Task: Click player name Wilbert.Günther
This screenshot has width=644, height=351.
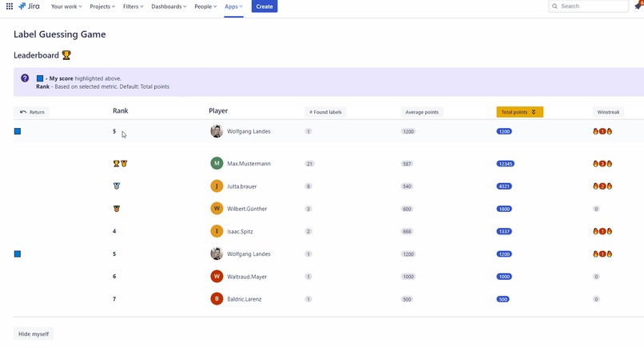Action: click(x=247, y=209)
